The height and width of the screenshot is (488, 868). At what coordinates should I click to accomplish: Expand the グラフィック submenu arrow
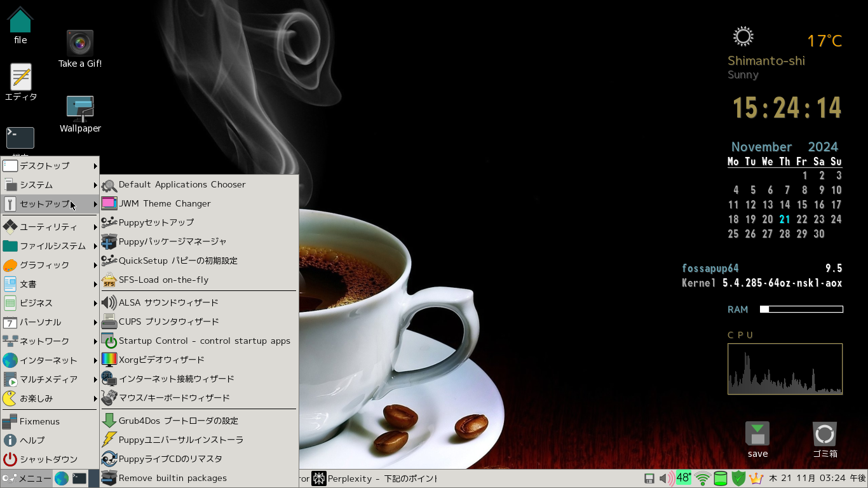[95, 265]
